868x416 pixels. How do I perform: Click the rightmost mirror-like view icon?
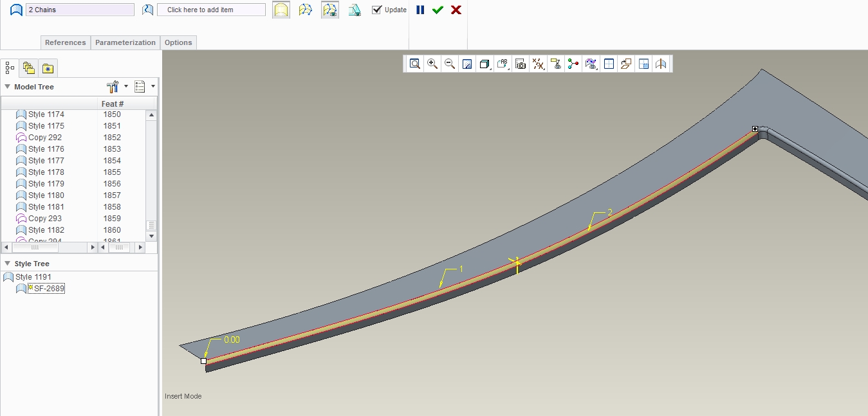coord(661,64)
